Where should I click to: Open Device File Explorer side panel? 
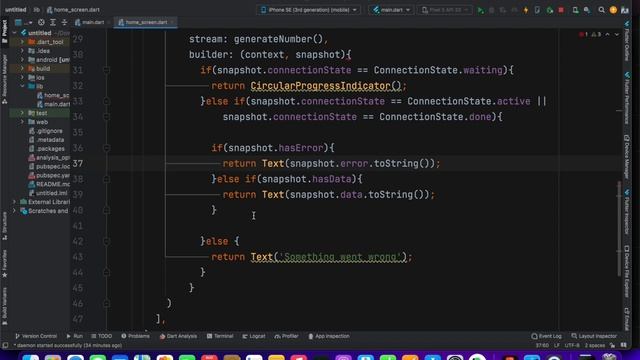[627, 271]
